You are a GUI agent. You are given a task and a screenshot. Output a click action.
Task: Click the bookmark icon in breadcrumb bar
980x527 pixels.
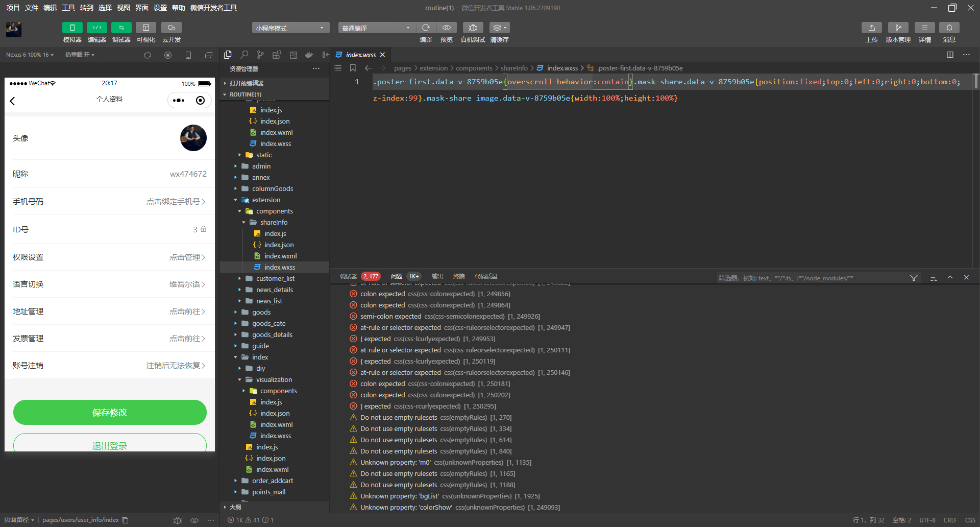353,68
